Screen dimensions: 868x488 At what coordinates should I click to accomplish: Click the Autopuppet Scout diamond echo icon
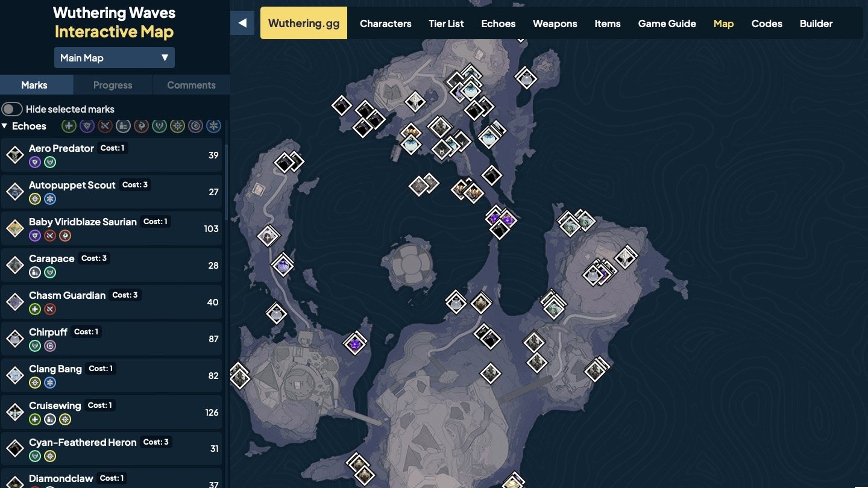(15, 192)
